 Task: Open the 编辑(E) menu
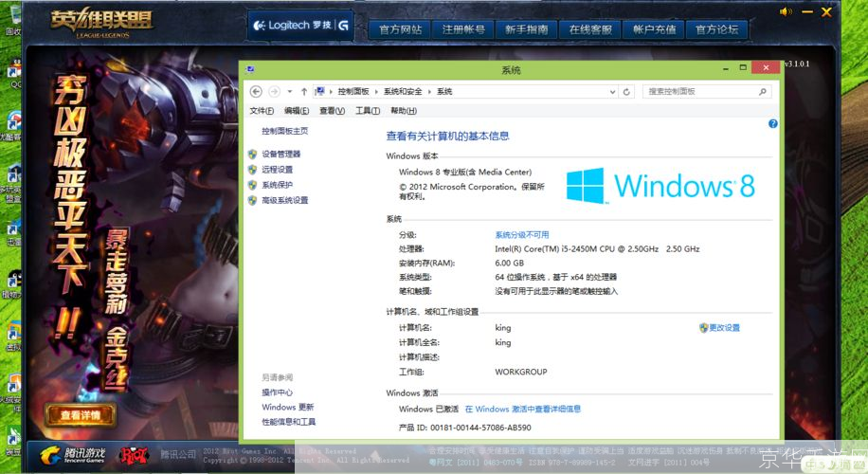(297, 111)
